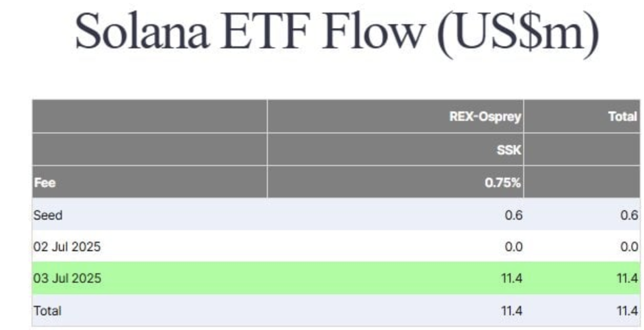The height and width of the screenshot is (330, 644).
Task: Click the 02 Jul 2025 date label
Action: click(x=67, y=246)
